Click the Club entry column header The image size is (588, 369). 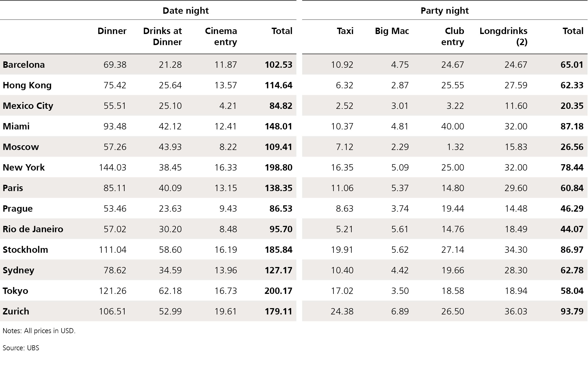[x=453, y=36]
